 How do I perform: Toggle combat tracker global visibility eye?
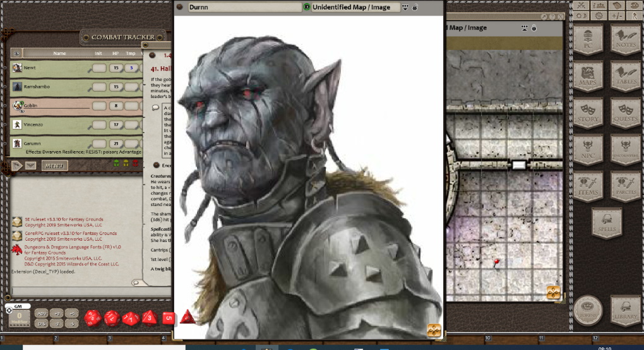pyautogui.click(x=16, y=54)
